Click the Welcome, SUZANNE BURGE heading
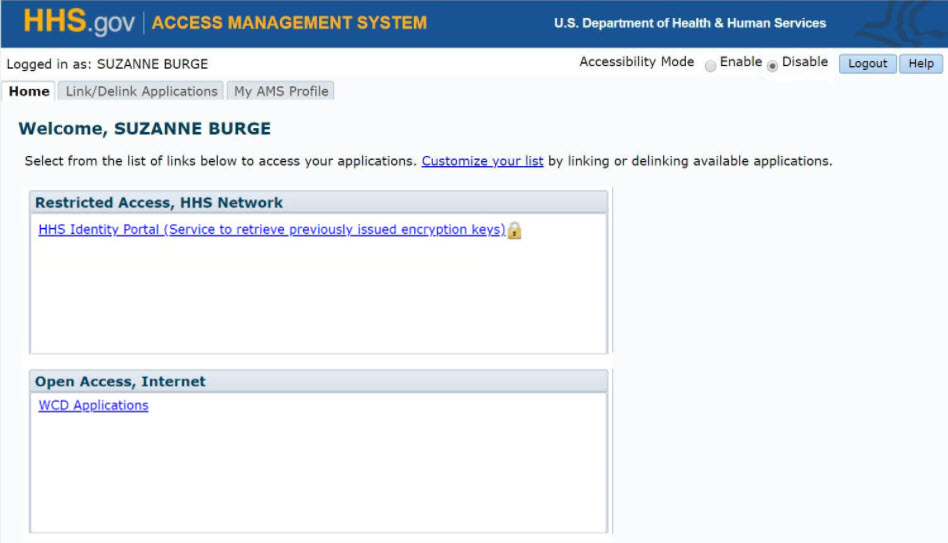Screen dimensions: 948x543 point(144,128)
